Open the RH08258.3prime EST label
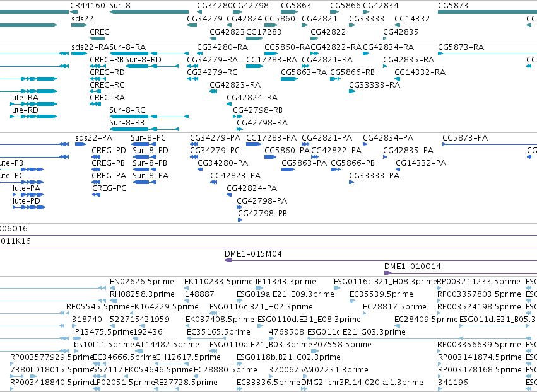The height and width of the screenshot is (392, 537). (142, 294)
